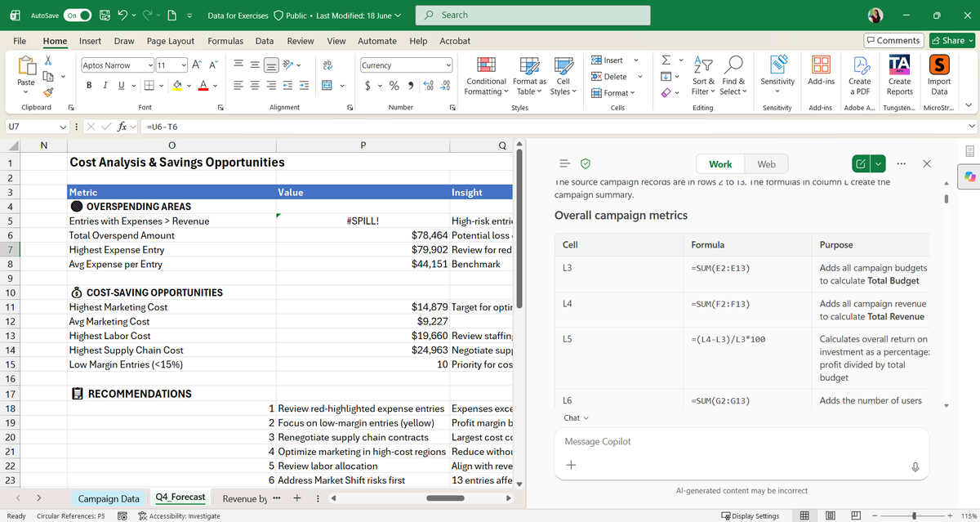Expand the font size dropdown
This screenshot has width=980, height=522.
182,65
